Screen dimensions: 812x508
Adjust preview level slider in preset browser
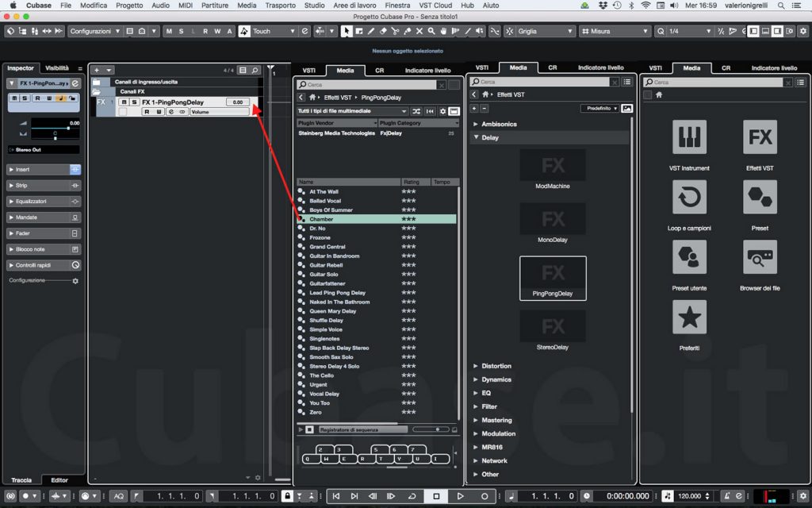(431, 429)
